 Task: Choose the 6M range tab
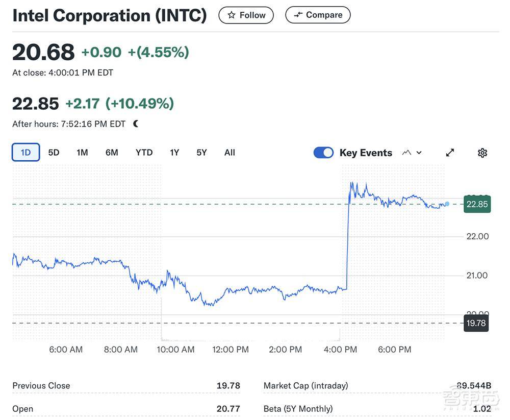click(112, 153)
